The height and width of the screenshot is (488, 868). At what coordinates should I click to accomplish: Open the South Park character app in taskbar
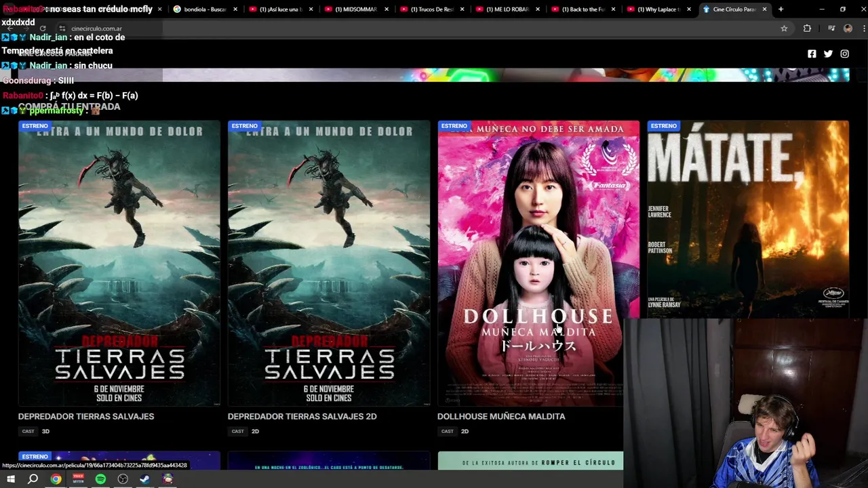[x=167, y=479]
